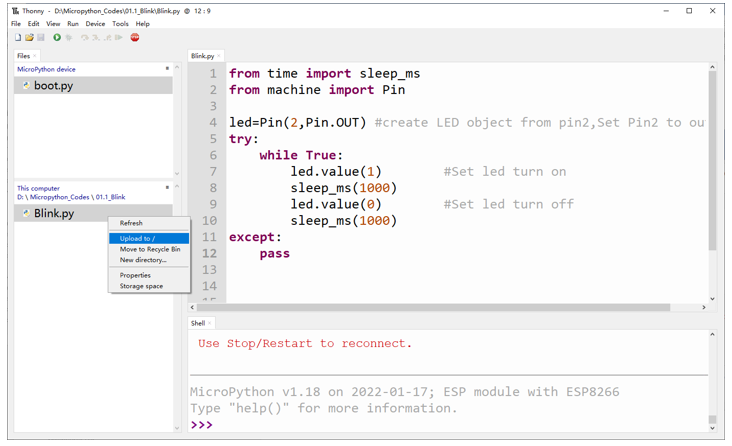Open the This computer panel menu
Image resolution: width=732 pixels, height=446 pixels.
click(x=167, y=187)
